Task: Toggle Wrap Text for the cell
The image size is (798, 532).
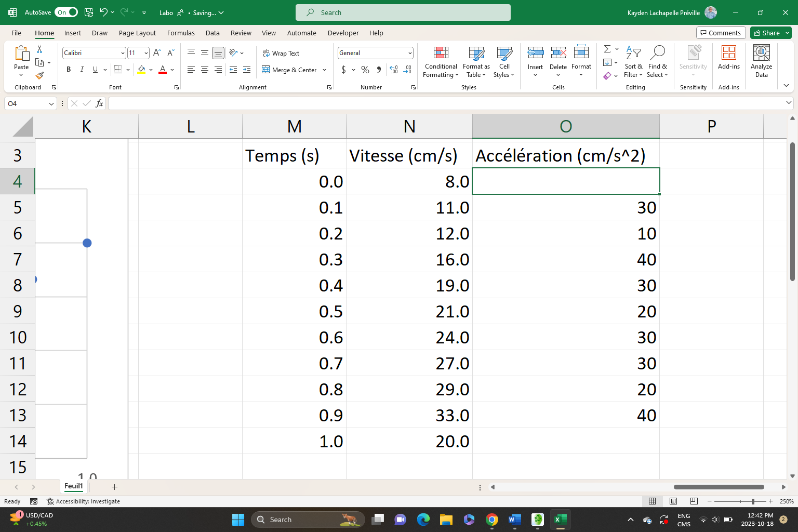Action: 281,53
